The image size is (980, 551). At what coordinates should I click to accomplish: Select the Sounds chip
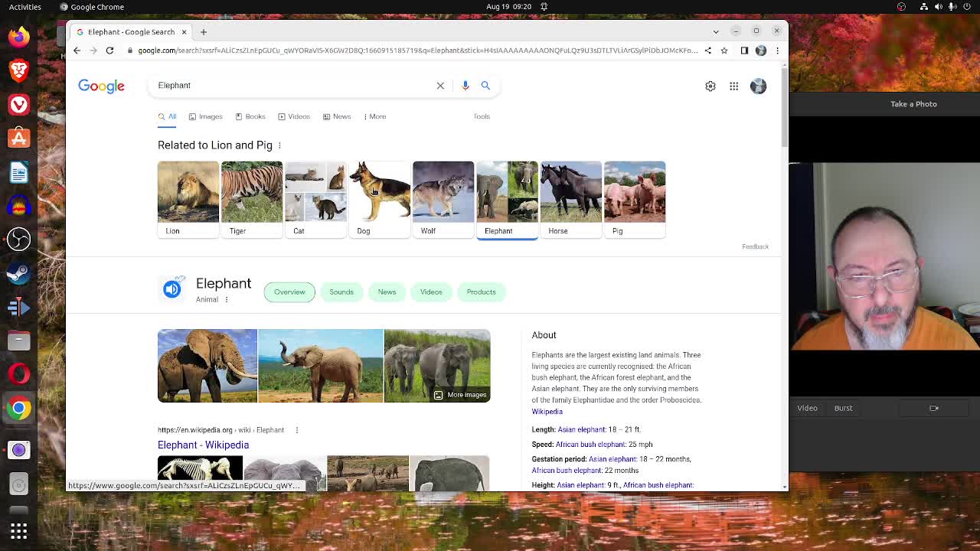pyautogui.click(x=341, y=292)
